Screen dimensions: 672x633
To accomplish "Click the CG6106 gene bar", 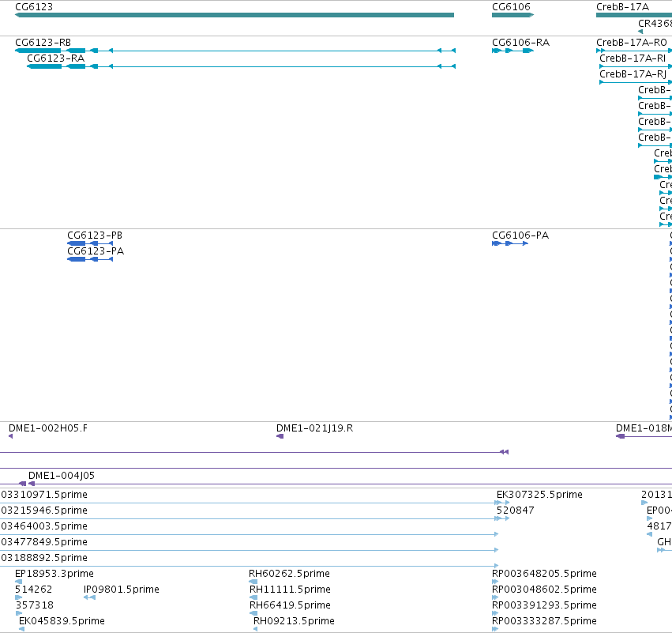I will (512, 15).
